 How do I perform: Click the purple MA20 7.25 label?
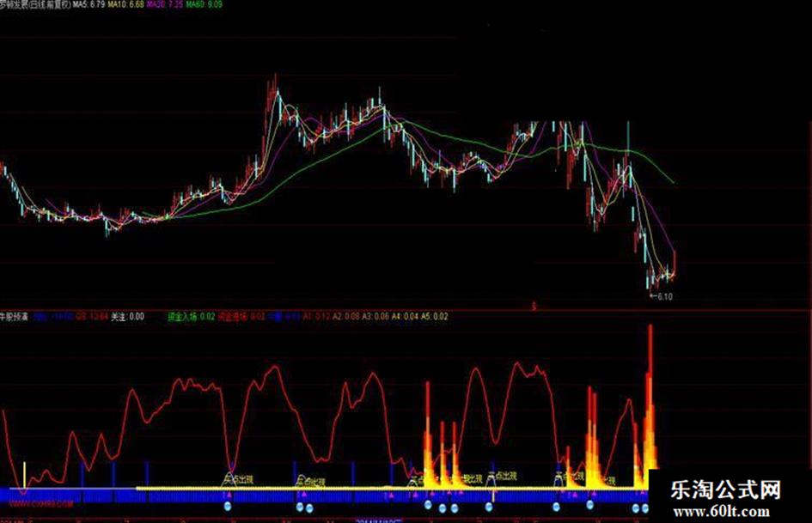pos(165,4)
